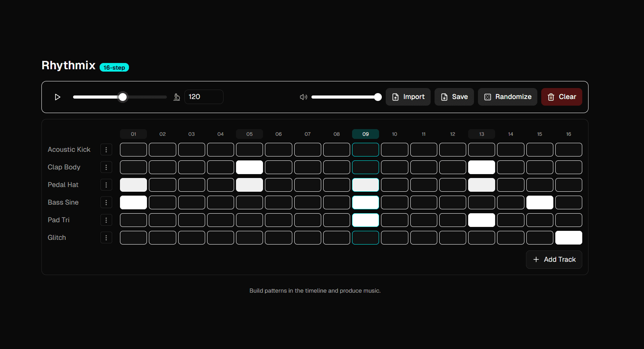The height and width of the screenshot is (349, 644).
Task: Click the Pad Tri track label
Action: point(59,220)
